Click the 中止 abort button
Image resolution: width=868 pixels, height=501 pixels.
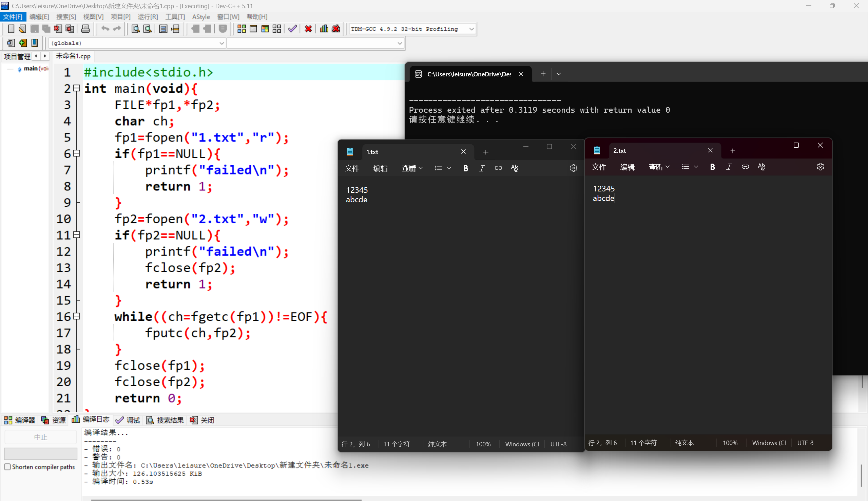[x=41, y=437]
